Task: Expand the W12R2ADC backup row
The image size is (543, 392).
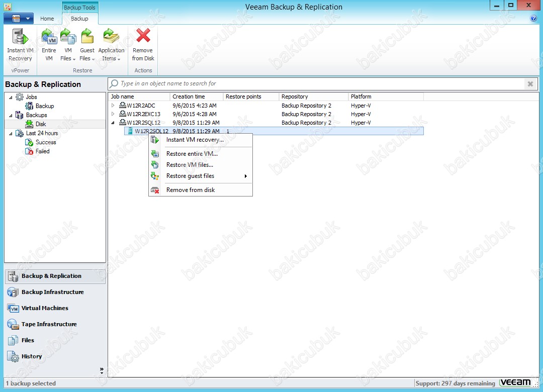Action: click(x=113, y=105)
